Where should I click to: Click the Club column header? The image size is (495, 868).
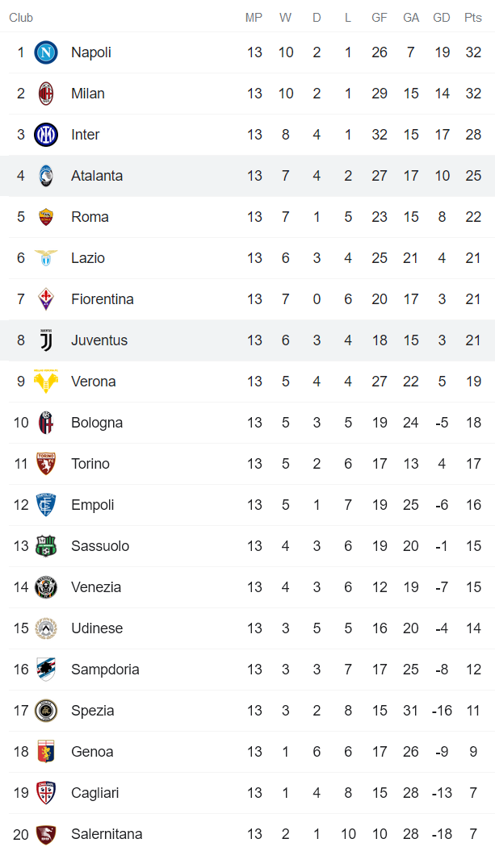click(x=21, y=18)
